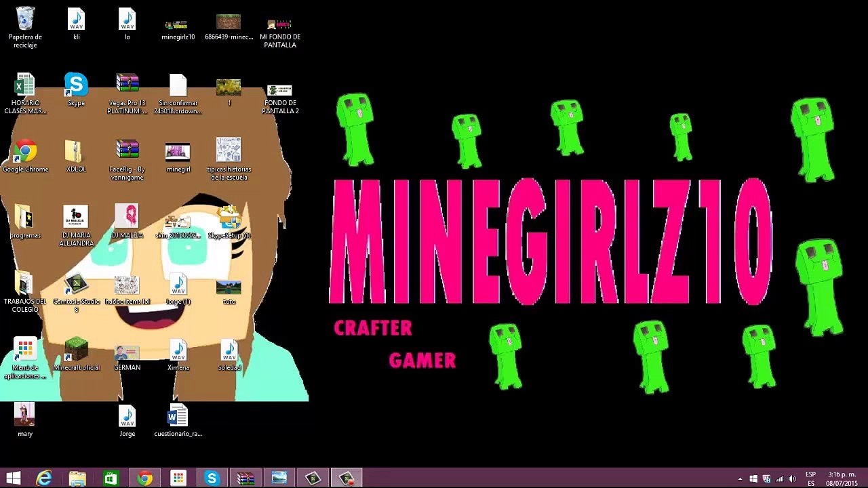Select the TRABAJOS DEL COLEGIO folder

click(25, 293)
